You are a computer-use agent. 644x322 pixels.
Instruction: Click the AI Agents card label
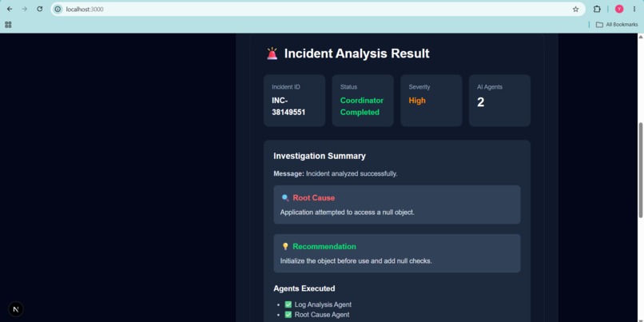[x=490, y=87]
